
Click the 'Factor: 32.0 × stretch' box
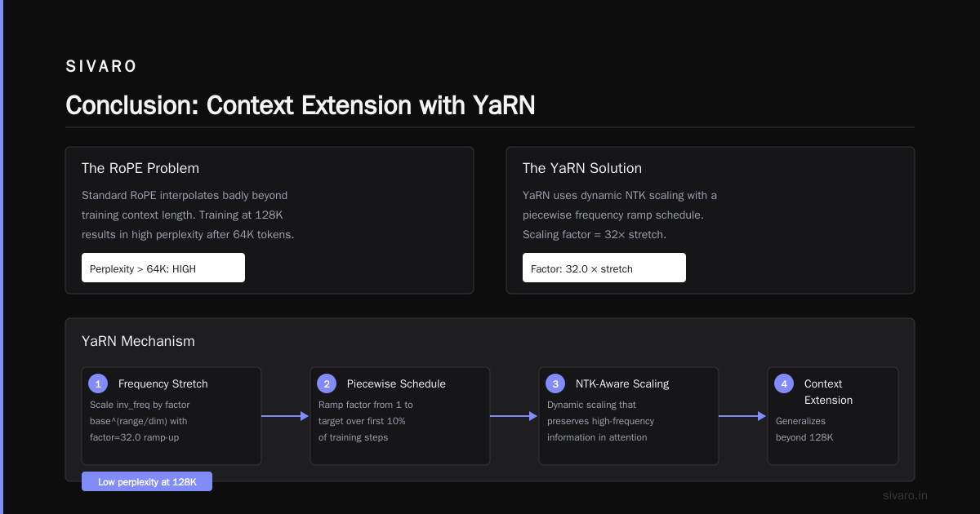click(604, 268)
